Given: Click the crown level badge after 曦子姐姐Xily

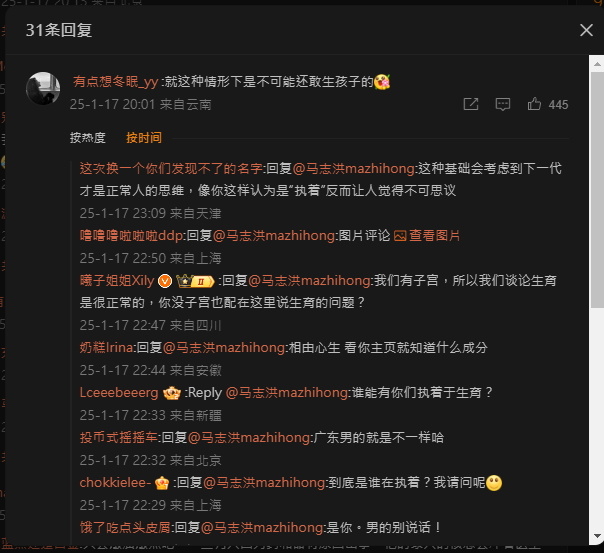Looking at the screenshot, I should (195, 281).
